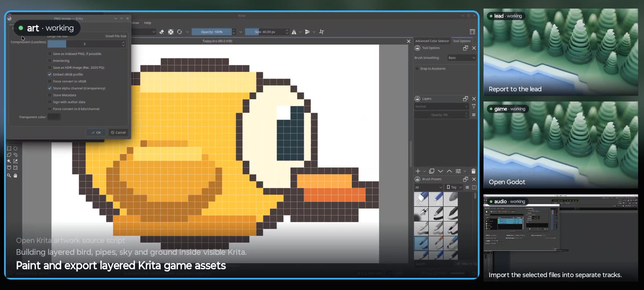Open the lead agent thumbnail panel

coord(561,52)
